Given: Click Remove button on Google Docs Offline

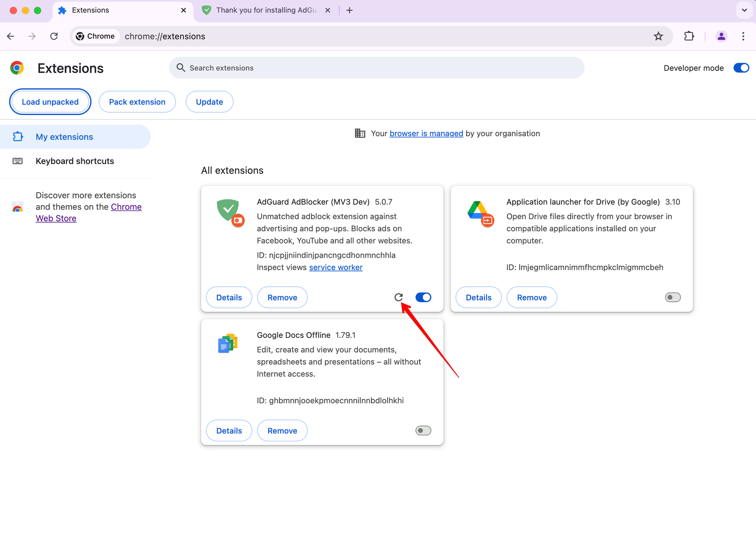Looking at the screenshot, I should coord(282,430).
